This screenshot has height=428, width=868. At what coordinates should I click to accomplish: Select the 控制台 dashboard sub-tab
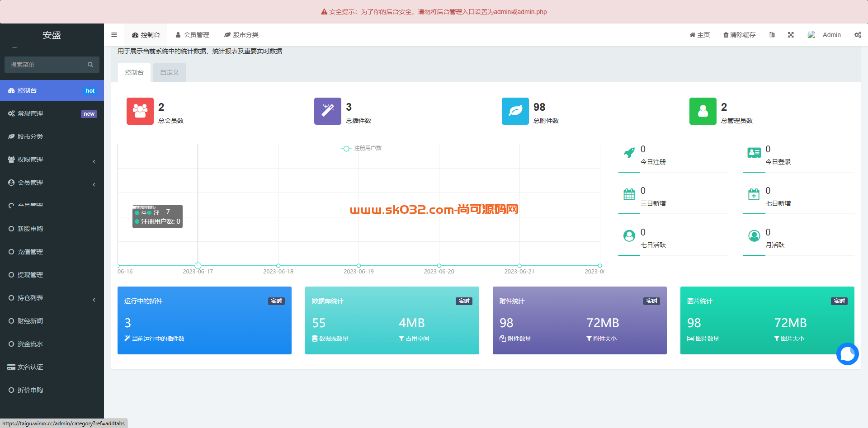(134, 72)
